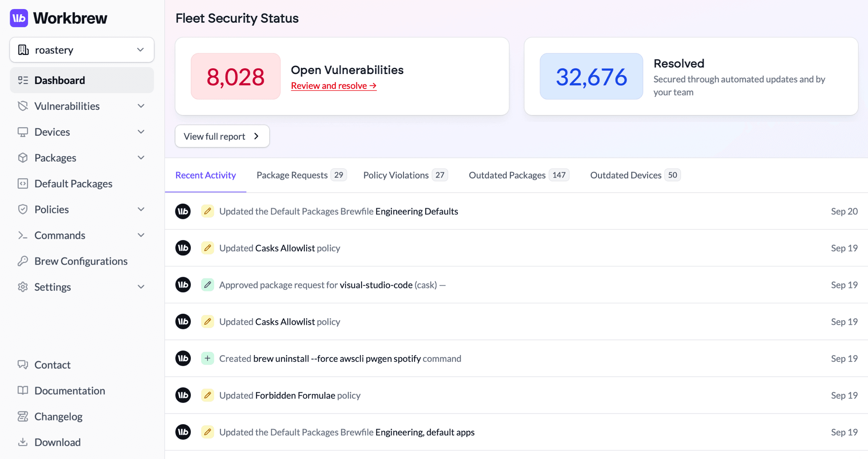Click the View full report button
868x459 pixels.
point(222,136)
